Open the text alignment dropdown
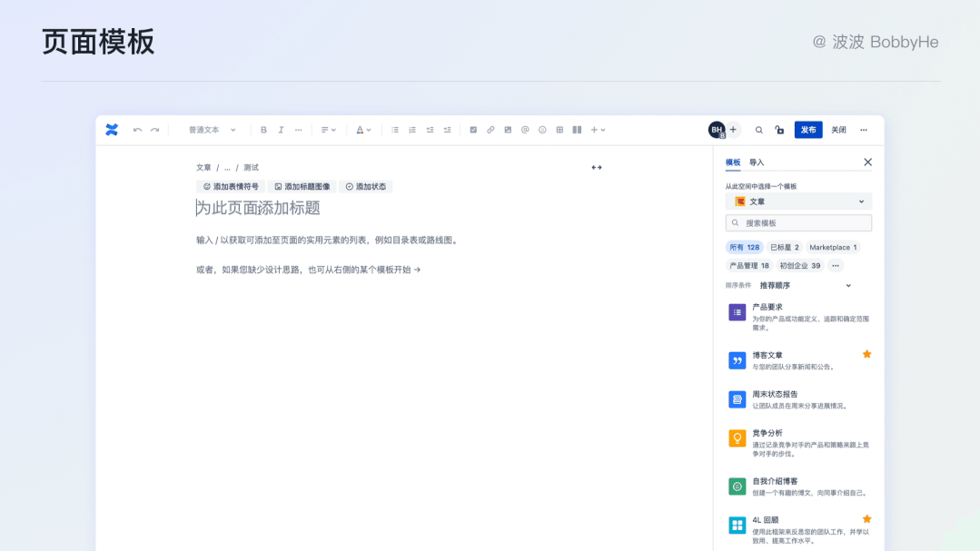This screenshot has width=980, height=551. coord(329,130)
